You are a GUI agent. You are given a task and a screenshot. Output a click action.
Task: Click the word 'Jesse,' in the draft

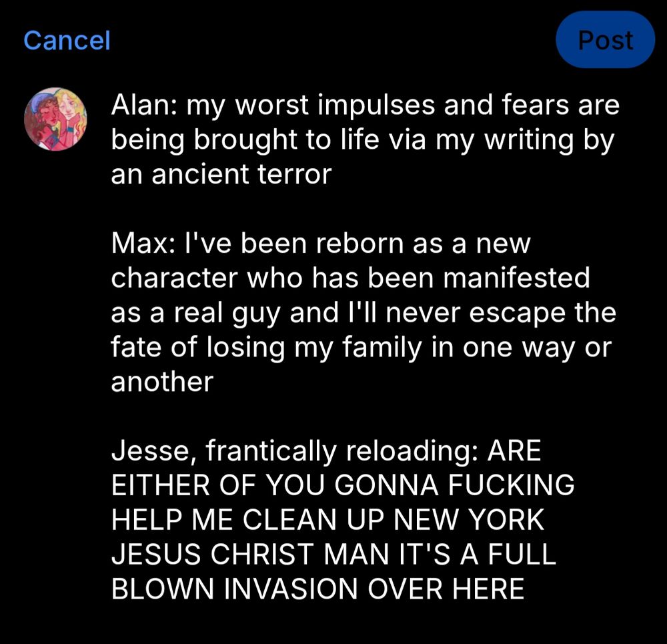coord(154,451)
